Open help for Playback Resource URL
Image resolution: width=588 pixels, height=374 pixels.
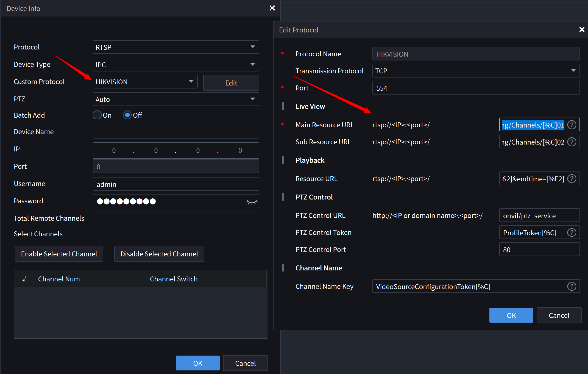(572, 178)
